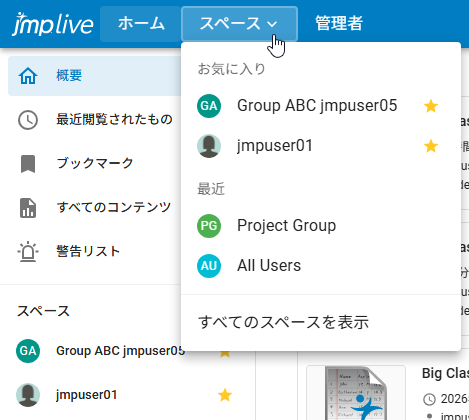Click the GA avatar in the sidebar

point(28,351)
